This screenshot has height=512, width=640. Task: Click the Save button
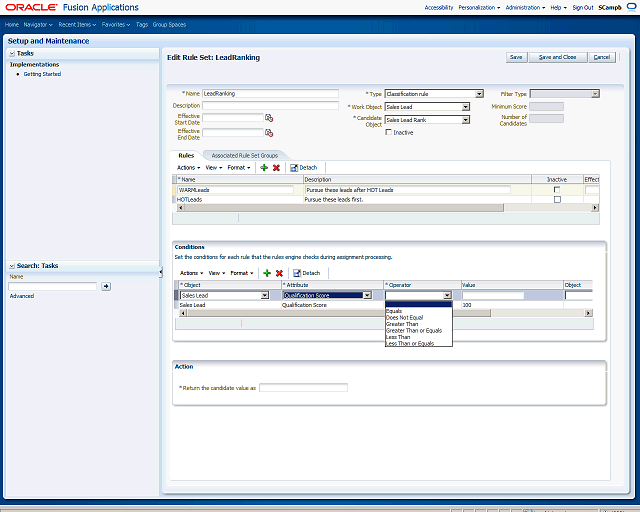click(516, 57)
